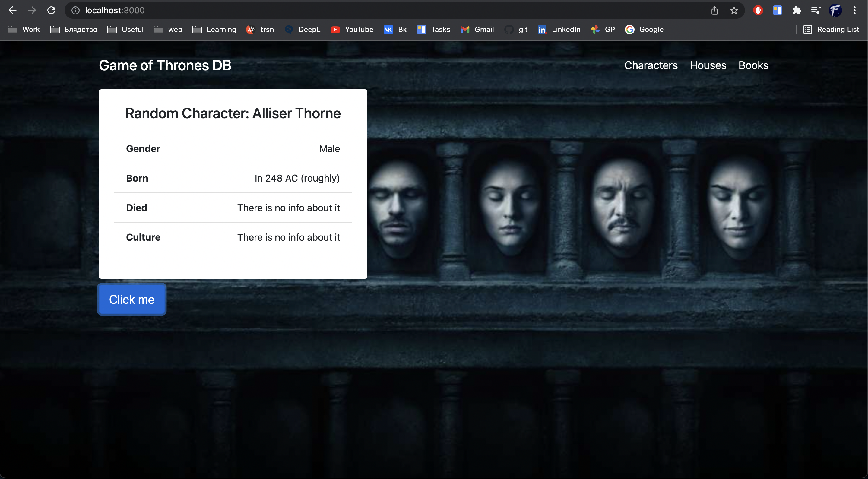868x479 pixels.
Task: Expand the Learning bookmarks folder
Action: 214,30
